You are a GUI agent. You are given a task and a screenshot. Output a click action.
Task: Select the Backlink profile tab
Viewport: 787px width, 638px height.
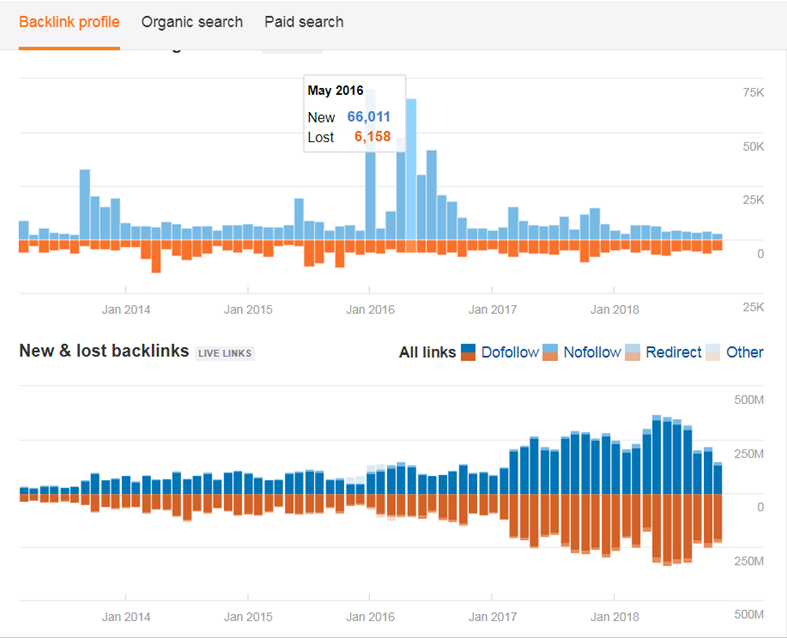click(69, 22)
